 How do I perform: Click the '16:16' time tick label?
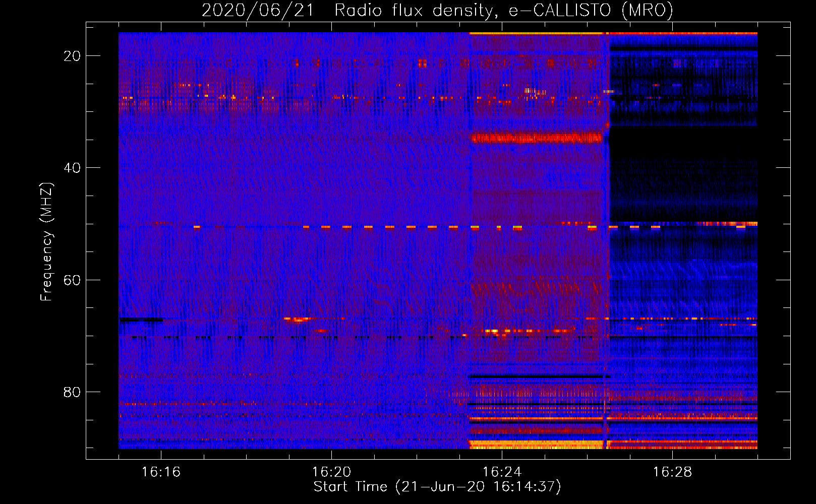[x=161, y=472]
